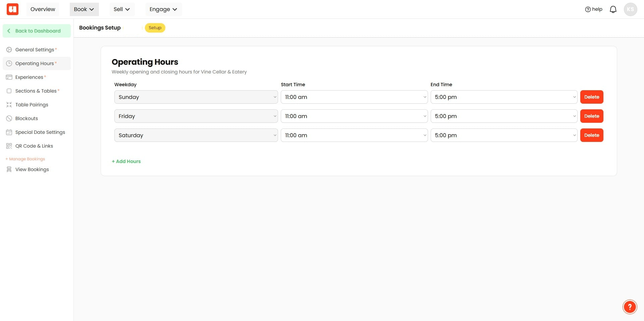Click + Manage Bookings label

click(25, 159)
